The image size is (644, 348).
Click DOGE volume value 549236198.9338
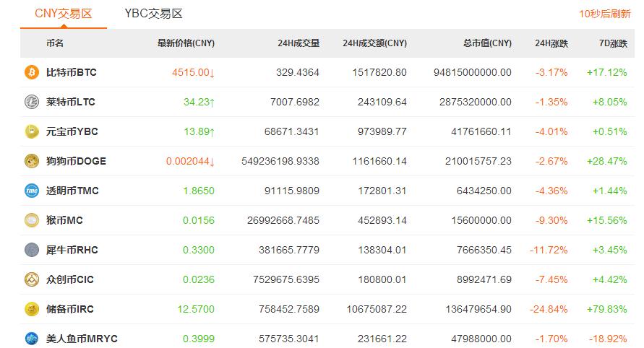[280, 161]
